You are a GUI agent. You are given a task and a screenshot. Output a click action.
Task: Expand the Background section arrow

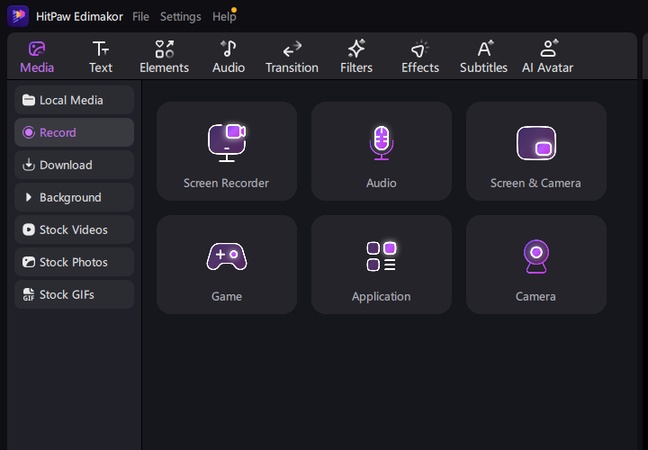(28, 197)
